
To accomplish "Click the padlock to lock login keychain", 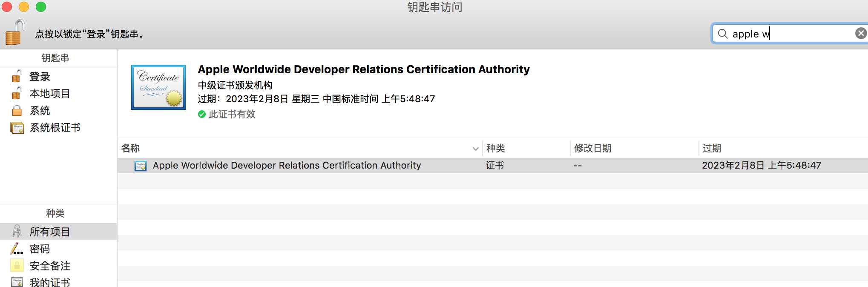I will 15,32.
